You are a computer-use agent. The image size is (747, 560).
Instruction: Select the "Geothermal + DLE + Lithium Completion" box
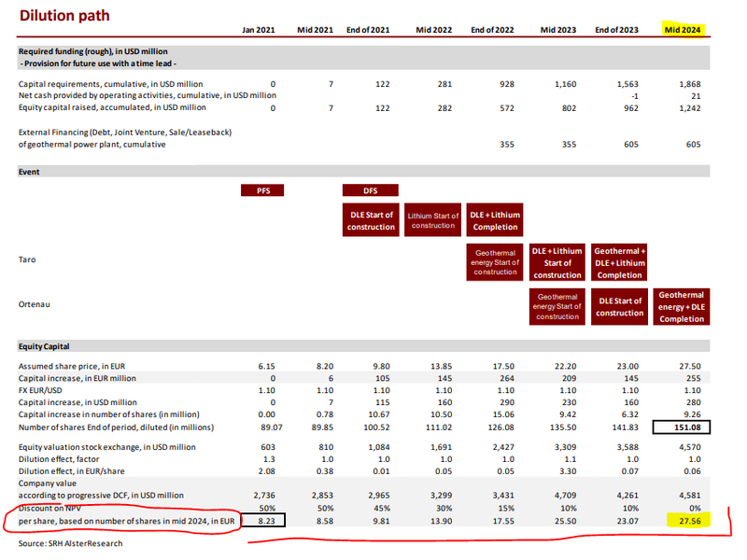(619, 262)
